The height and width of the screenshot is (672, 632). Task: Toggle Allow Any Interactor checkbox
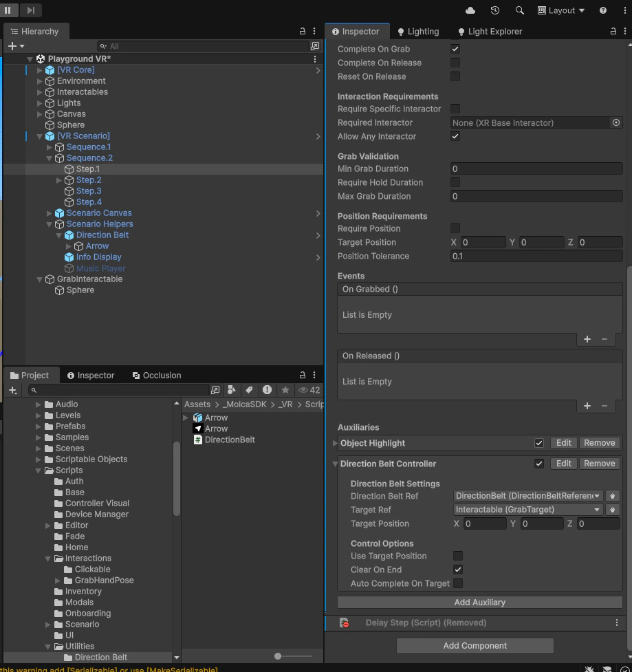click(455, 136)
